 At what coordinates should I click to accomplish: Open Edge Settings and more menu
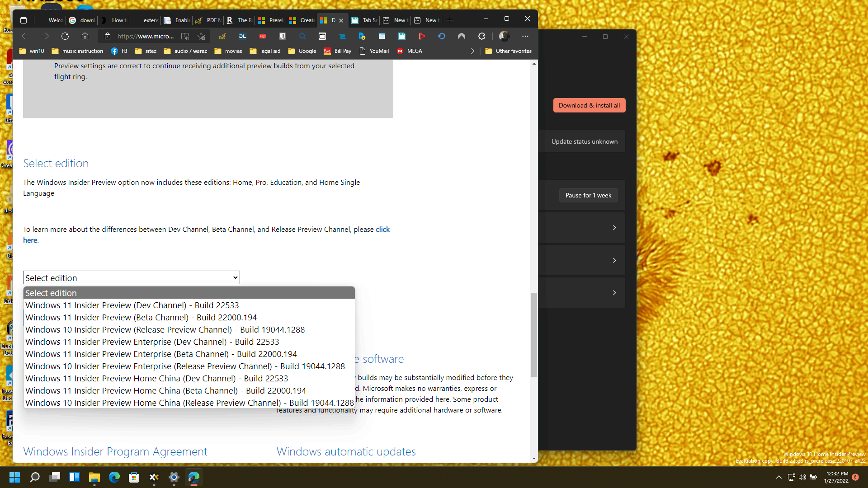[525, 36]
